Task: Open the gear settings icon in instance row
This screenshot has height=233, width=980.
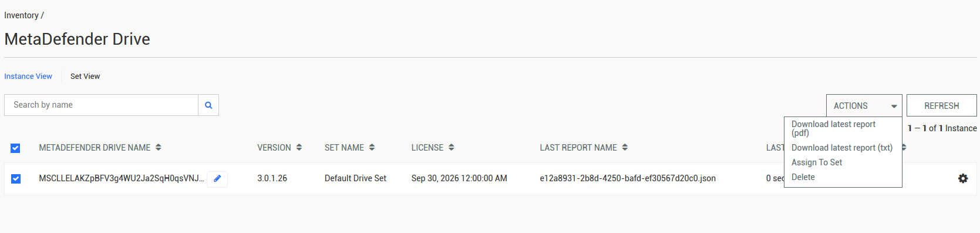Action: [963, 178]
